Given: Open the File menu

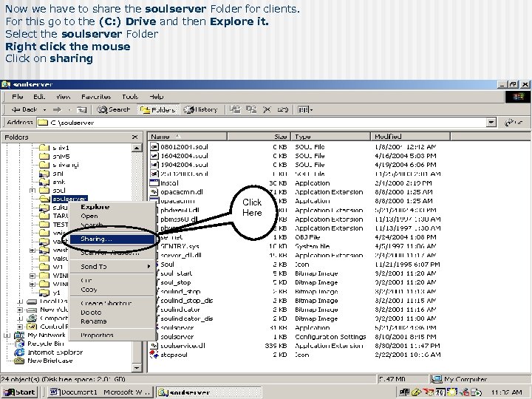Looking at the screenshot, I should click(x=17, y=97).
